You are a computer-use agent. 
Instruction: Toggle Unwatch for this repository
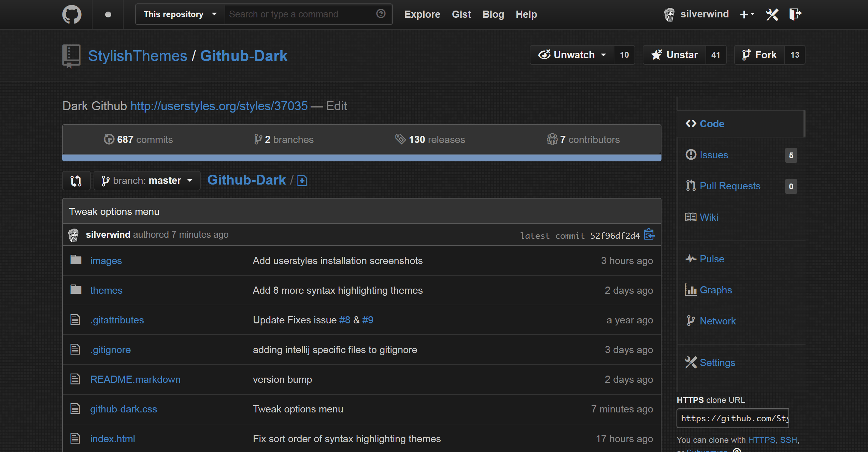572,55
